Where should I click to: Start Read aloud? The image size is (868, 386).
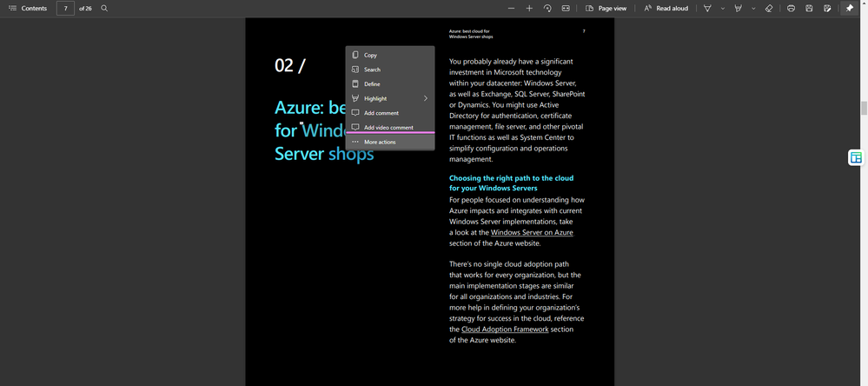(x=666, y=9)
